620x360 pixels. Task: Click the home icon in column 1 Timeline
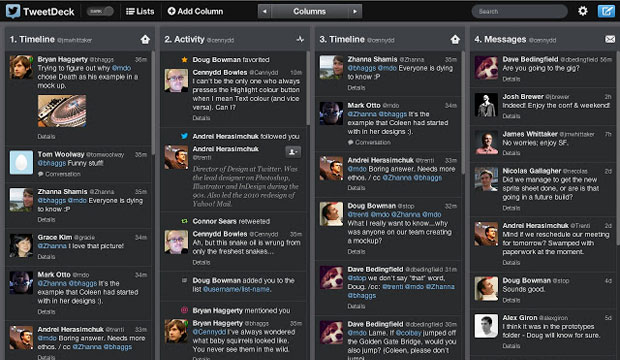[x=145, y=39]
